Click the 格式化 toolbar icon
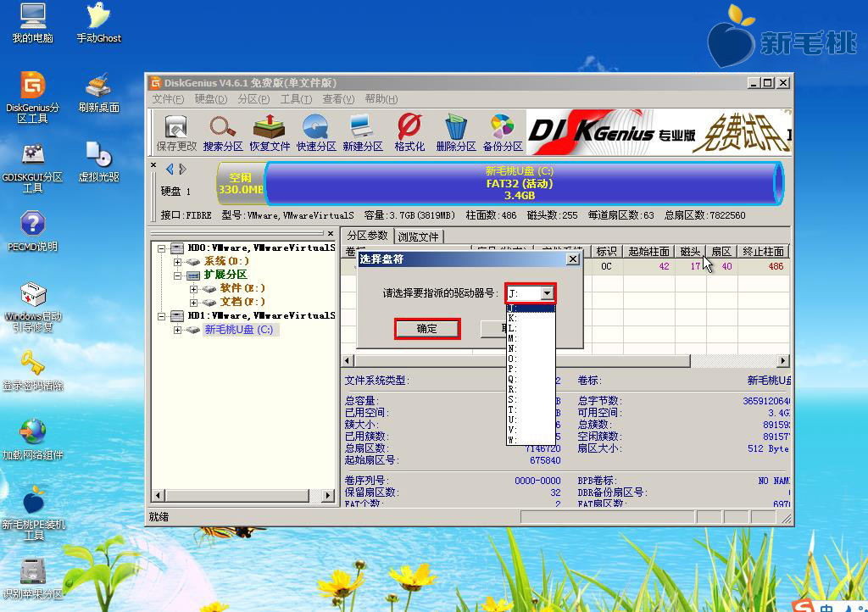The width and height of the screenshot is (868, 612). (x=409, y=133)
